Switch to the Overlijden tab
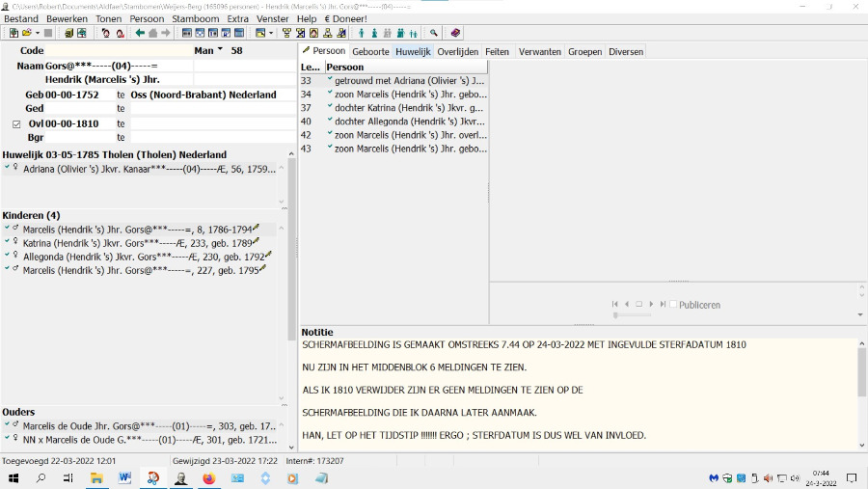This screenshot has width=868, height=489. (457, 51)
